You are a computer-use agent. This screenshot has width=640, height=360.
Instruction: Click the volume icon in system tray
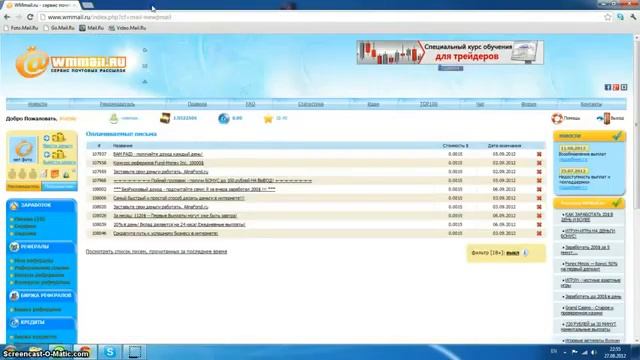(594, 352)
